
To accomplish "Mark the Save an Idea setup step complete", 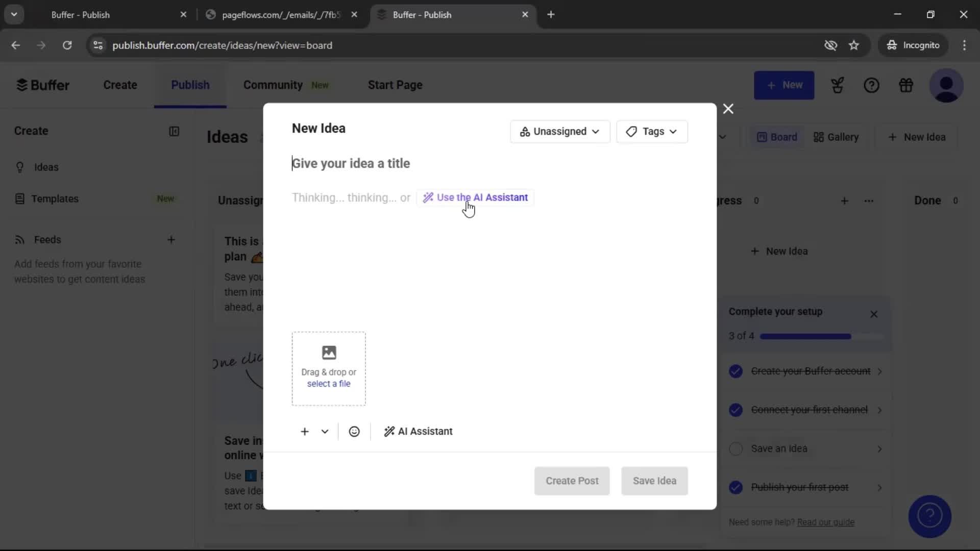I will (x=736, y=449).
